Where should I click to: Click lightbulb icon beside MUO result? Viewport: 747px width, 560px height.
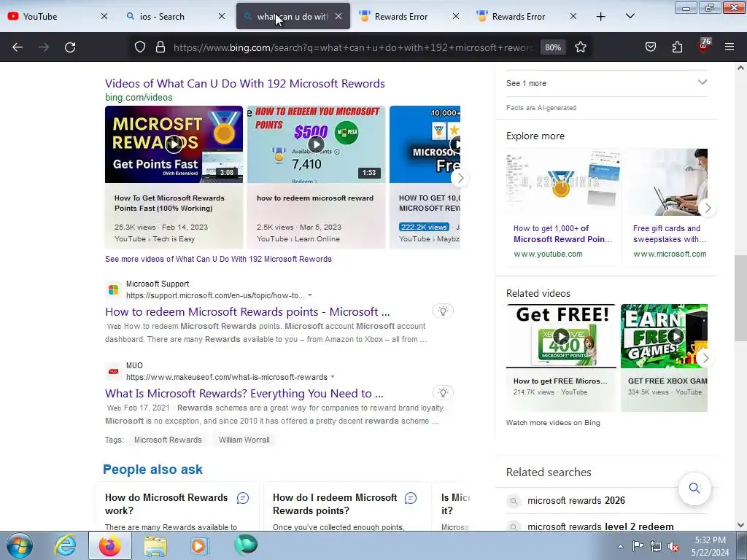pos(443,393)
